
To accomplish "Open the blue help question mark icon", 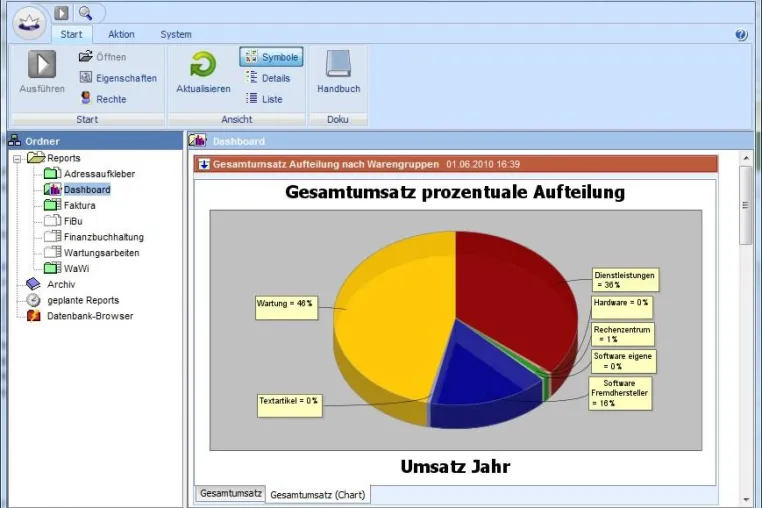I will click(x=741, y=35).
